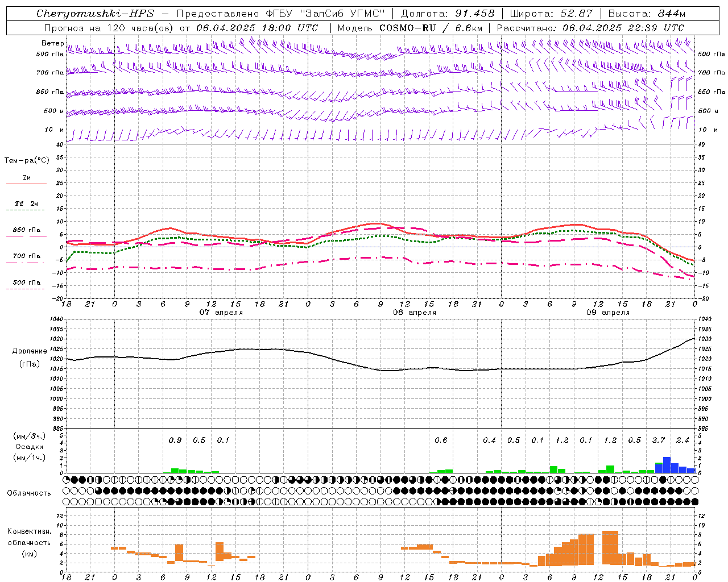Click the Давление pressure chart label
728x582 pixels.
[x=30, y=351]
